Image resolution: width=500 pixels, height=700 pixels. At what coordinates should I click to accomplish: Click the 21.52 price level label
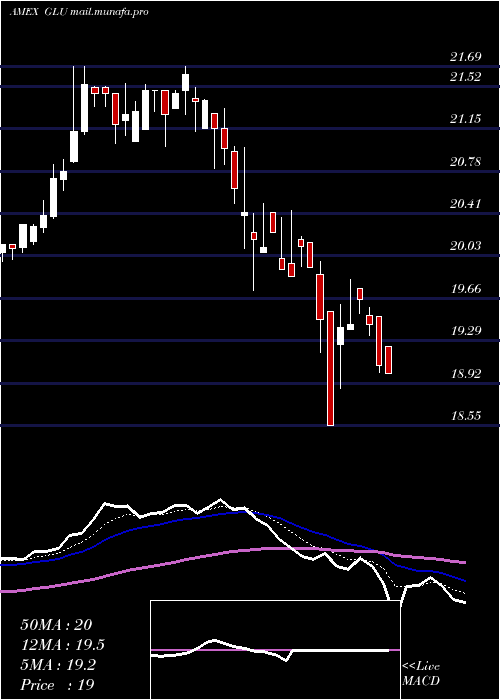[466, 77]
